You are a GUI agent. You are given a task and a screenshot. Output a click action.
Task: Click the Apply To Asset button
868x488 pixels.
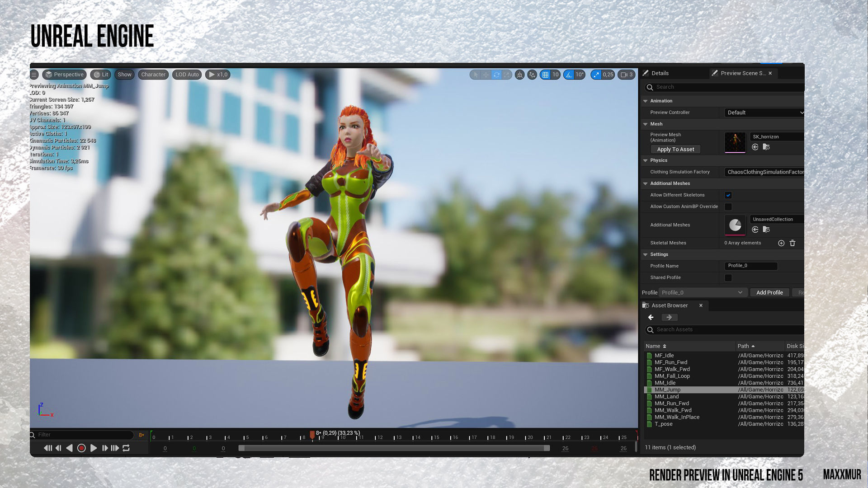(675, 150)
